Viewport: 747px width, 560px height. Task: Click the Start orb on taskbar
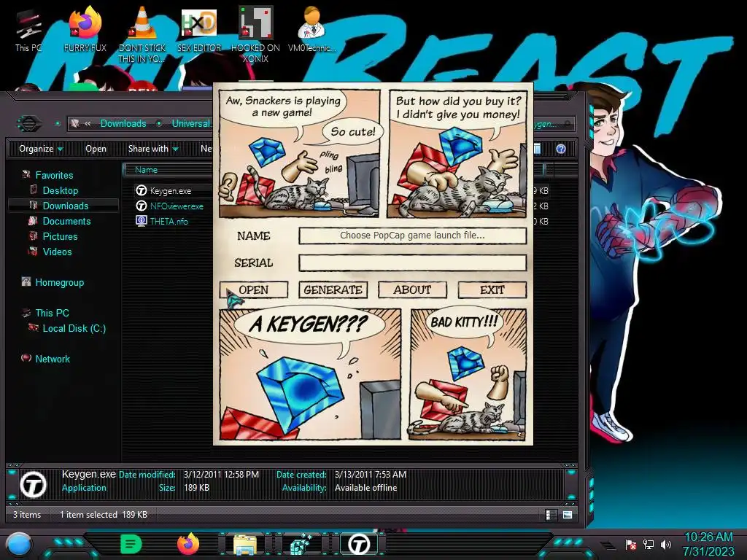pyautogui.click(x=19, y=544)
